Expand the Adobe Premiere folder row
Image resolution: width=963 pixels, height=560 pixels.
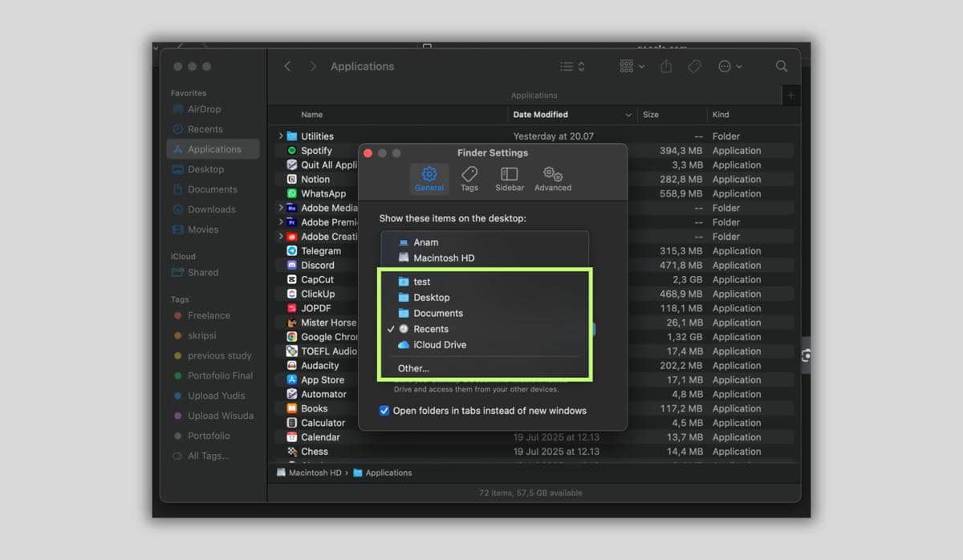click(281, 221)
